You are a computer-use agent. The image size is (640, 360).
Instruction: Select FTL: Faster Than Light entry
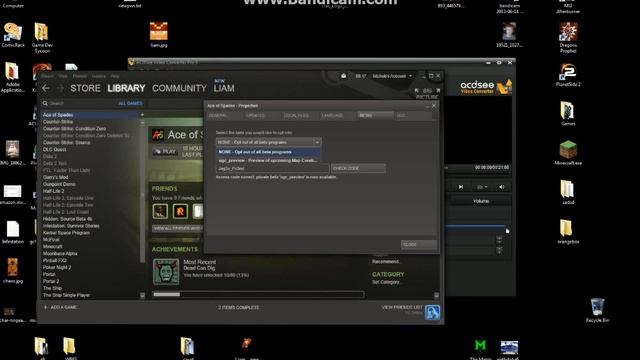66,170
